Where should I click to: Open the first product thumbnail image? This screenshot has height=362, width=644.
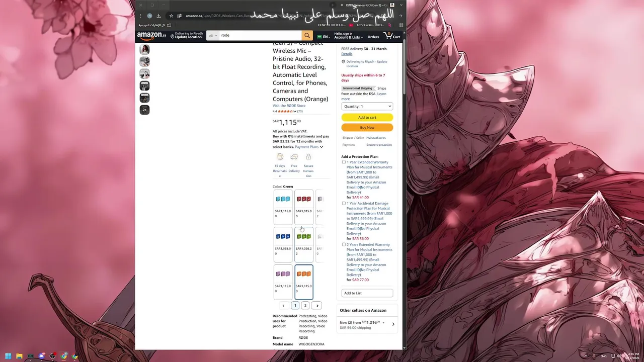coord(144,49)
